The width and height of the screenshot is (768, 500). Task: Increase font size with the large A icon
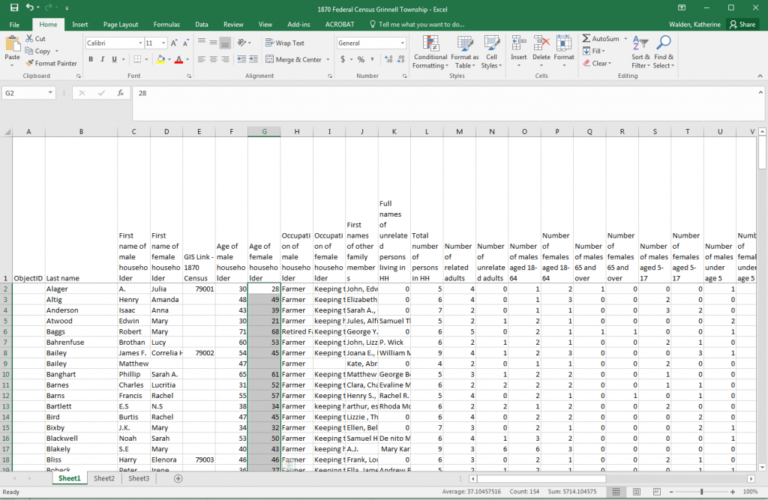174,43
